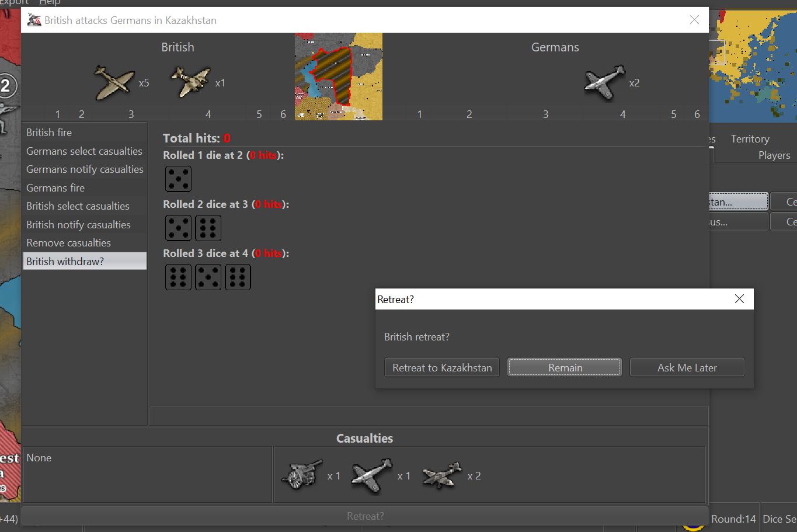797x532 pixels.
Task: Click the bomber icon in Casualties panel
Action: tap(442, 475)
